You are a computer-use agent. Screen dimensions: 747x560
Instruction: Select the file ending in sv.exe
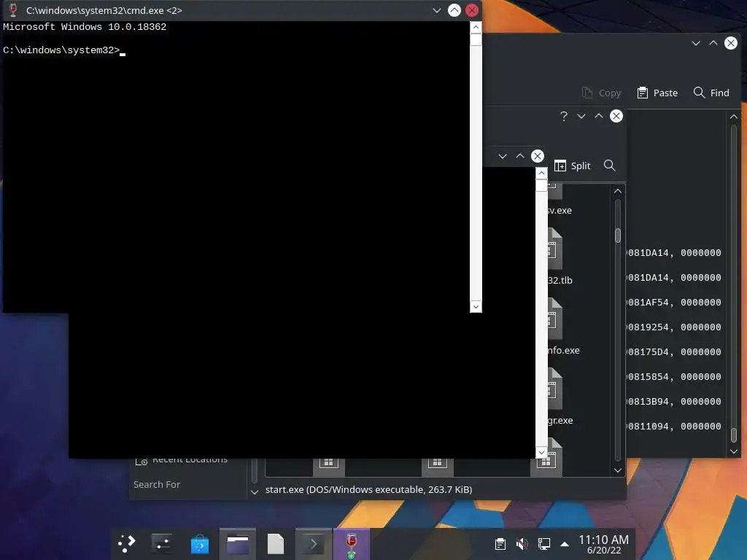pyautogui.click(x=560, y=211)
